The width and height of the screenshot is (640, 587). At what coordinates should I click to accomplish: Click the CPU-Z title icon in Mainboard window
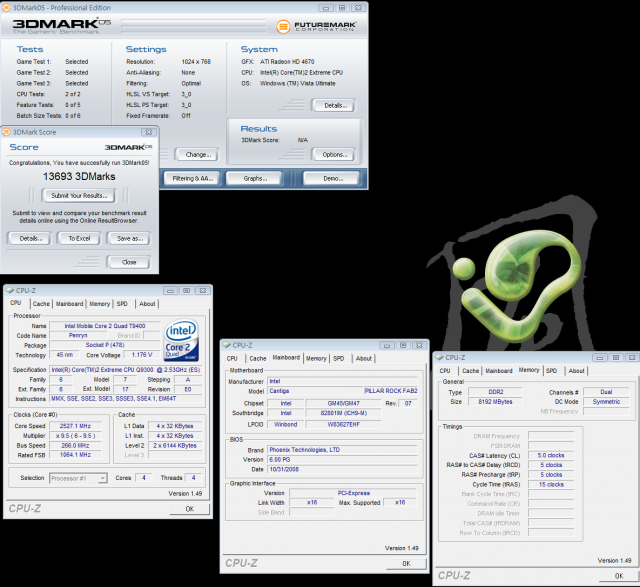click(227, 345)
